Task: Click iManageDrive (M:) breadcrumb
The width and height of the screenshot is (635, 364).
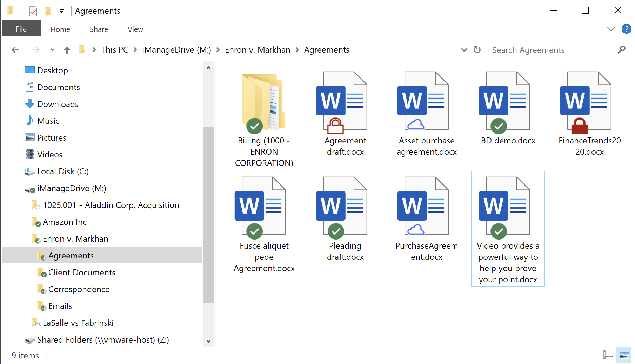Action: point(176,50)
